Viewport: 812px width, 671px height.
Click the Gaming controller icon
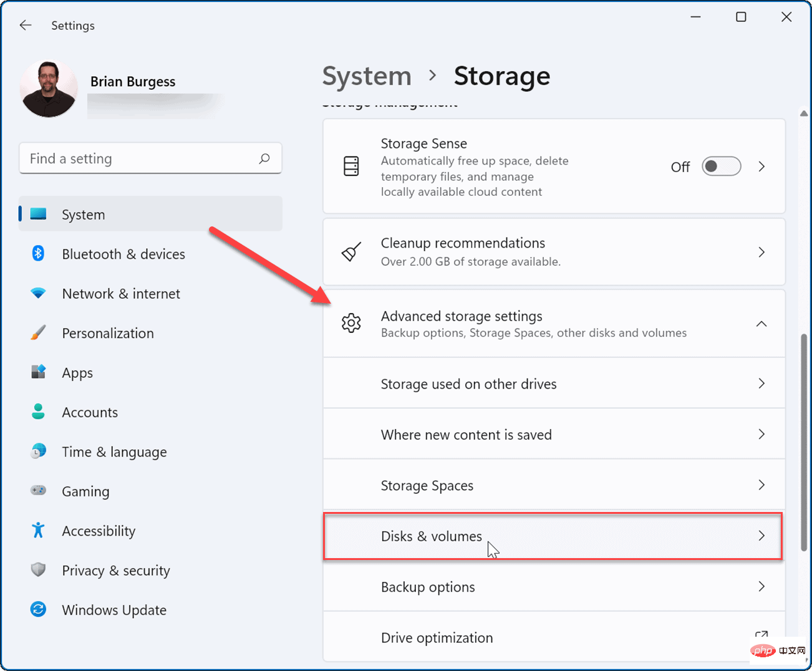click(x=38, y=490)
